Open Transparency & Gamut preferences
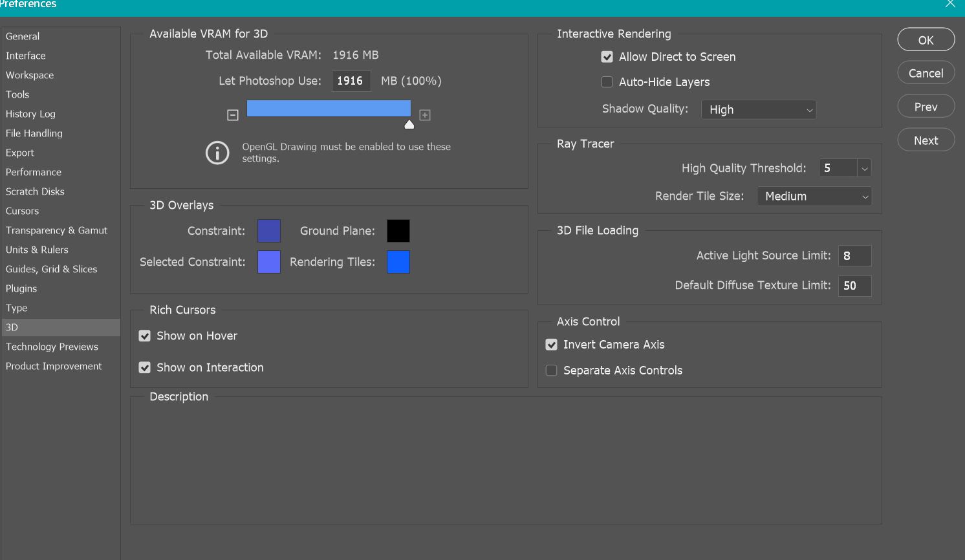 [60, 230]
